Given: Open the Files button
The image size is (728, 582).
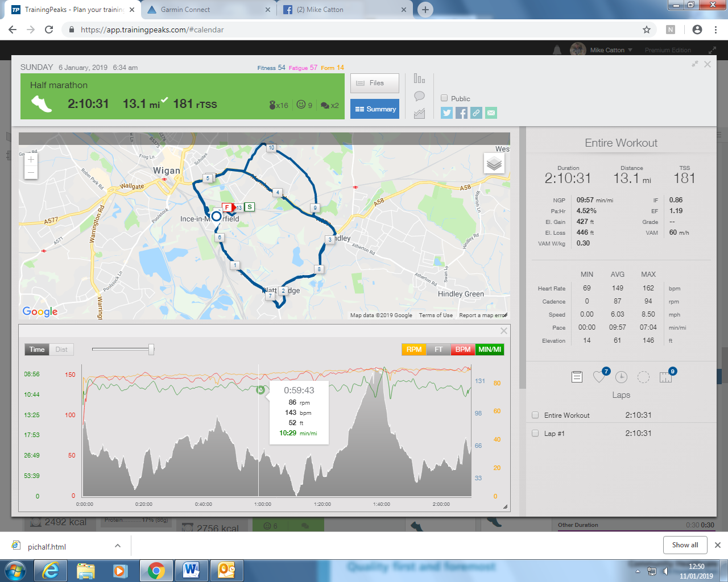Looking at the screenshot, I should (x=374, y=83).
